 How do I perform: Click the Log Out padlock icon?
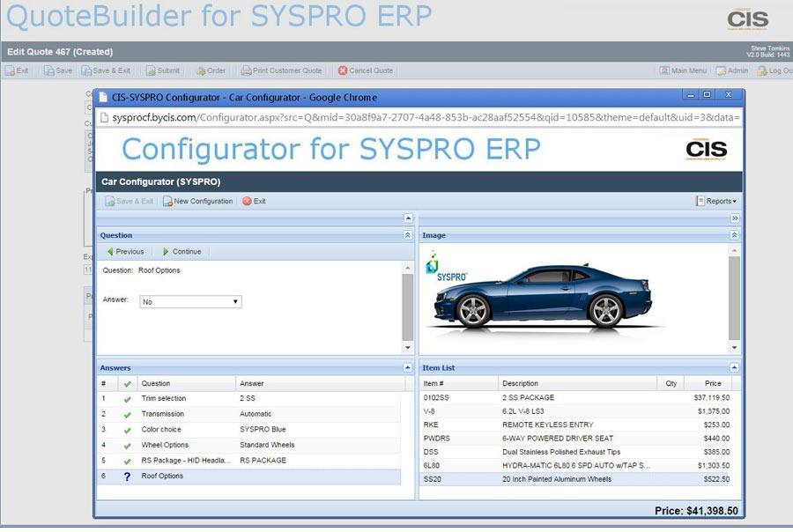(763, 70)
